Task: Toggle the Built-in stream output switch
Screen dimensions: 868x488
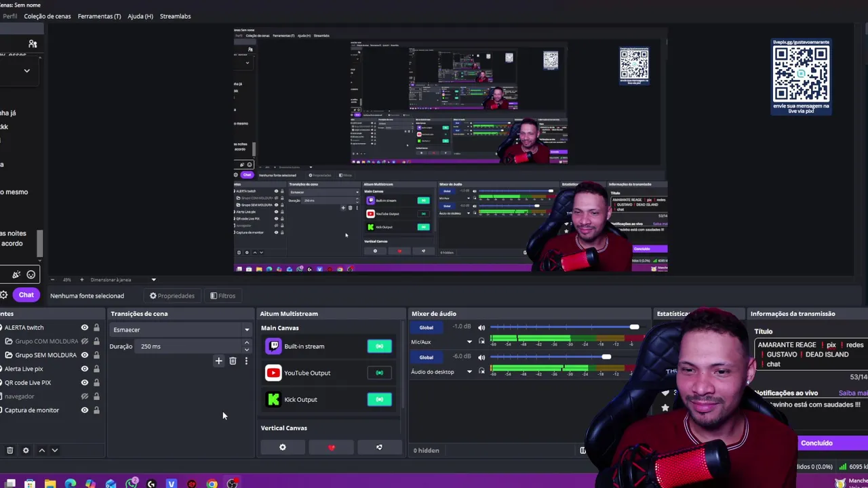Action: click(379, 346)
